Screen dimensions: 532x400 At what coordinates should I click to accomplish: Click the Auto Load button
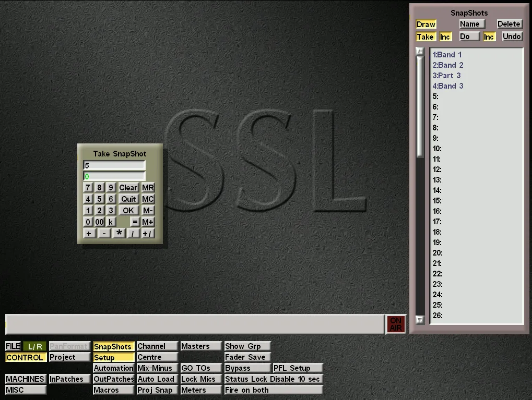pyautogui.click(x=157, y=379)
